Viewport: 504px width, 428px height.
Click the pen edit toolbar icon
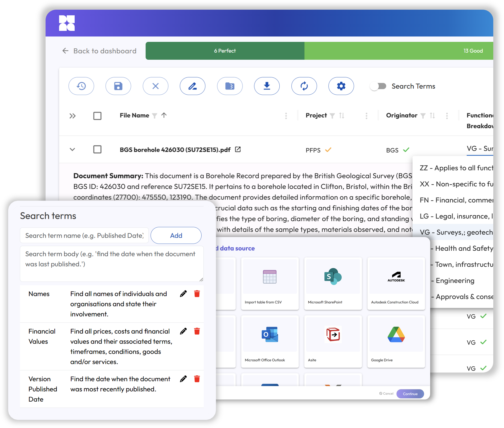tap(192, 86)
